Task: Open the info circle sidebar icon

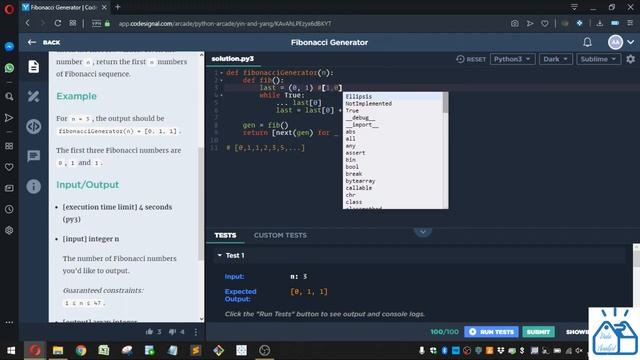Action: [x=33, y=186]
